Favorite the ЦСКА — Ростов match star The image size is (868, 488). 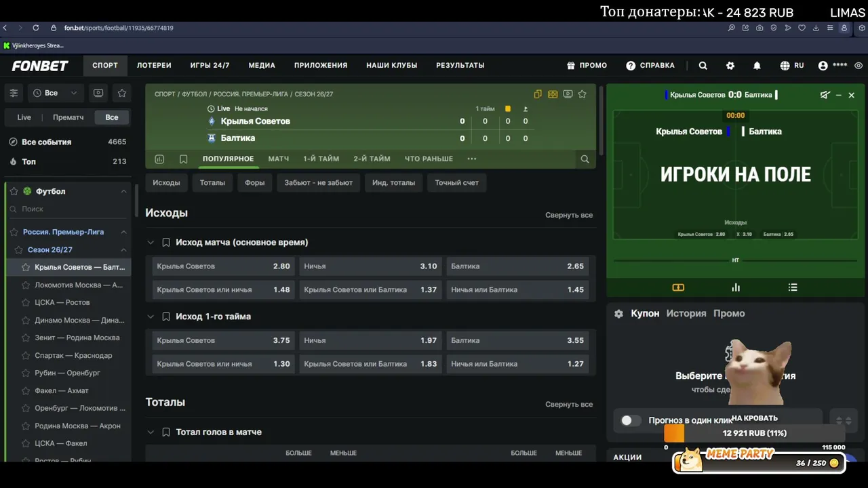[x=26, y=302]
